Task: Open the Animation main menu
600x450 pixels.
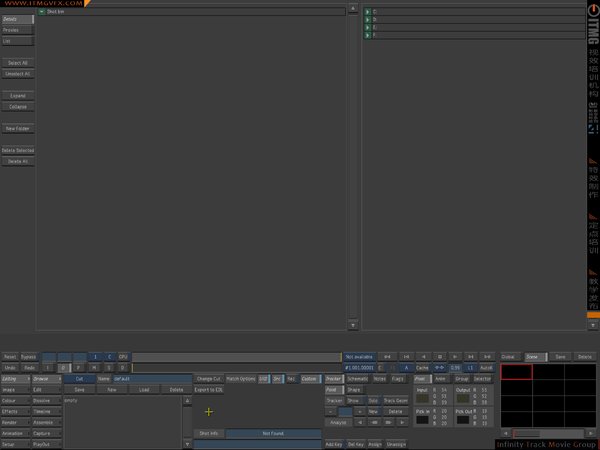Action: click(x=15, y=434)
